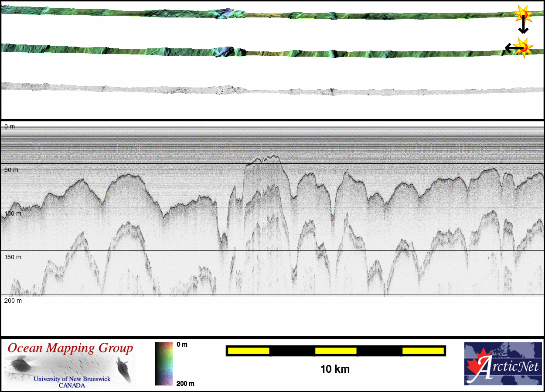Click the 150 m depth label
This screenshot has height=392, width=545.
[x=13, y=257]
